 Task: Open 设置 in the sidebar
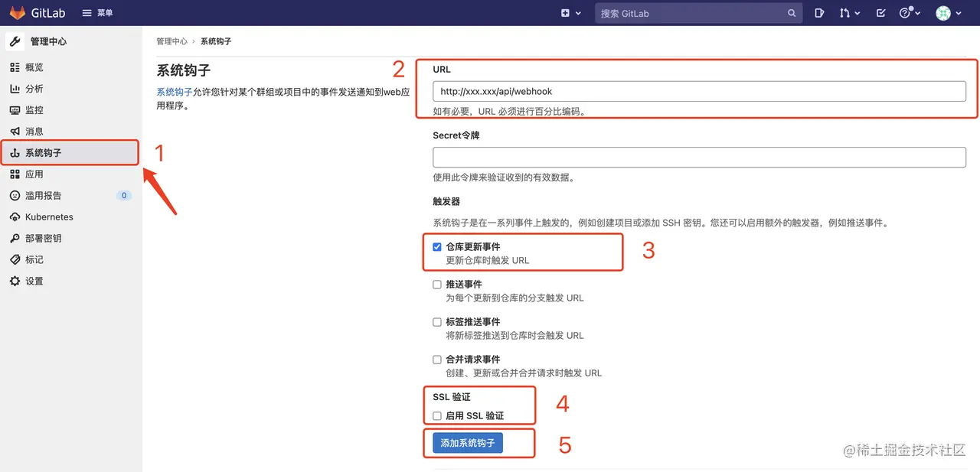(x=71, y=282)
